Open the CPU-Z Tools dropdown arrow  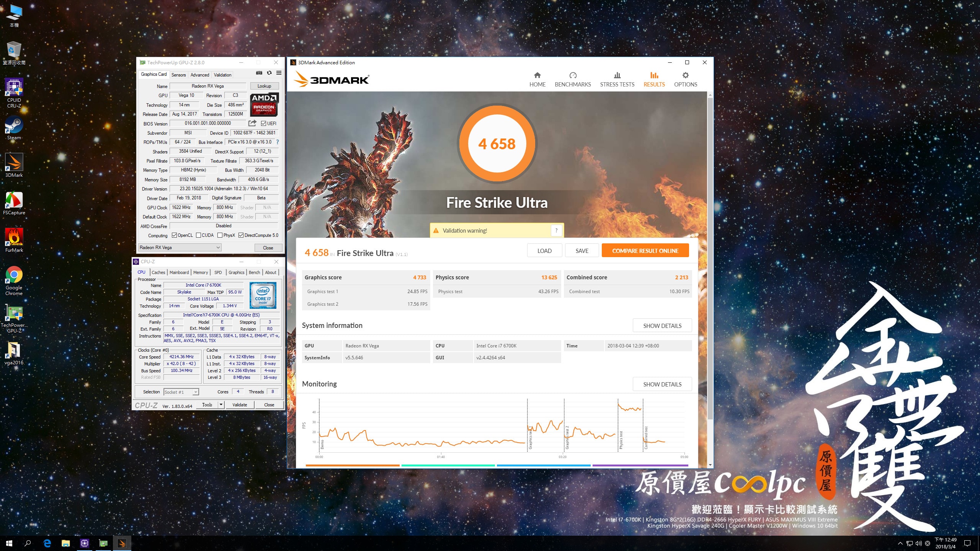click(221, 404)
